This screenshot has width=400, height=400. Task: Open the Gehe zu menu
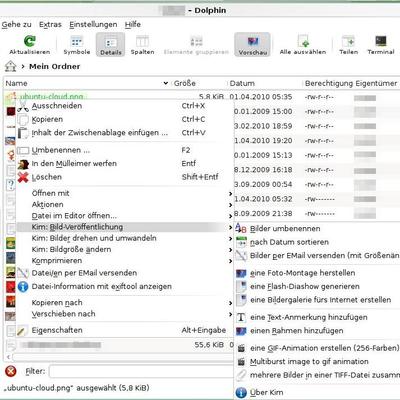16,24
